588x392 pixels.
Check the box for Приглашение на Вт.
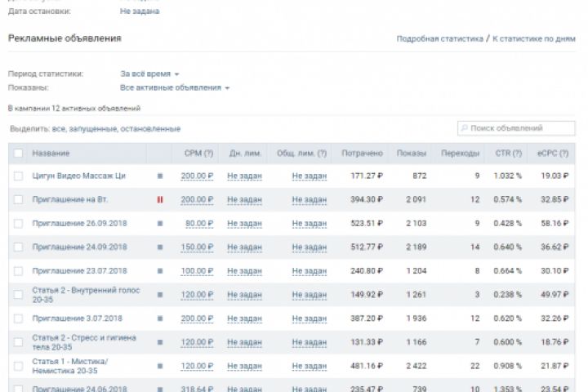click(19, 199)
